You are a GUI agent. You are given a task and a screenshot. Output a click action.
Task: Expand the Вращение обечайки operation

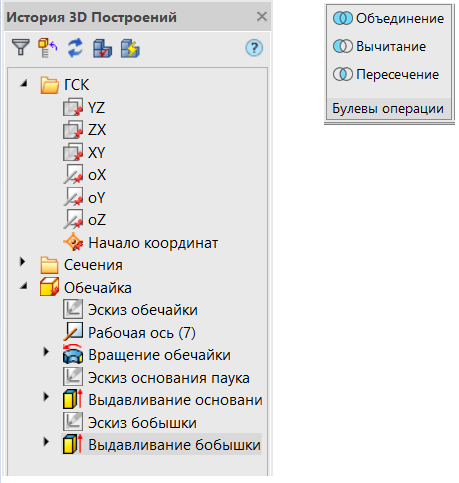pos(46,352)
